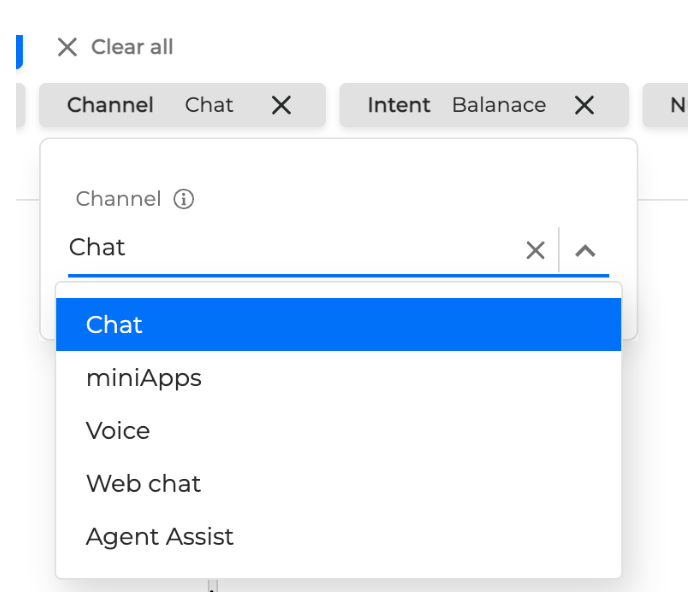Click the word Chat inside Channel chip
The image size is (688, 592).
click(209, 105)
